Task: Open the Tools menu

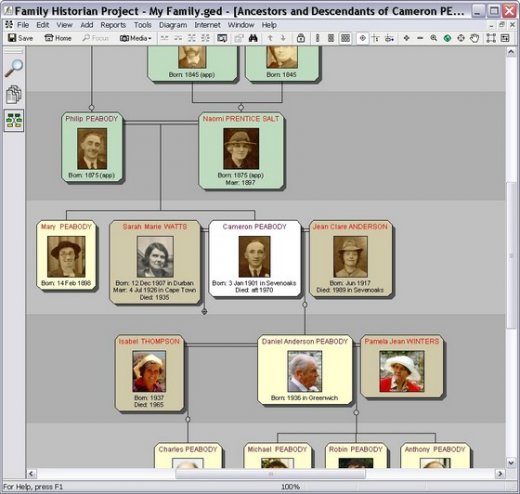Action: pos(143,25)
